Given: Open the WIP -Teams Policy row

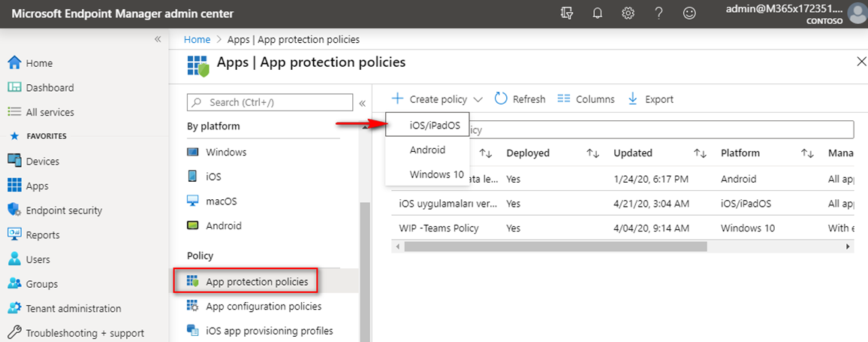Looking at the screenshot, I should pos(621,228).
